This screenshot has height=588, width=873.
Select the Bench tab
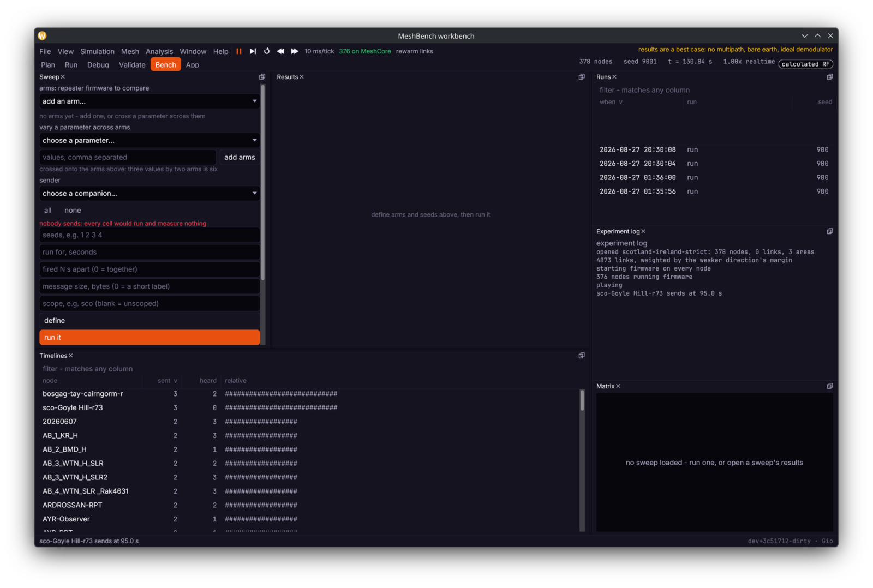click(166, 65)
